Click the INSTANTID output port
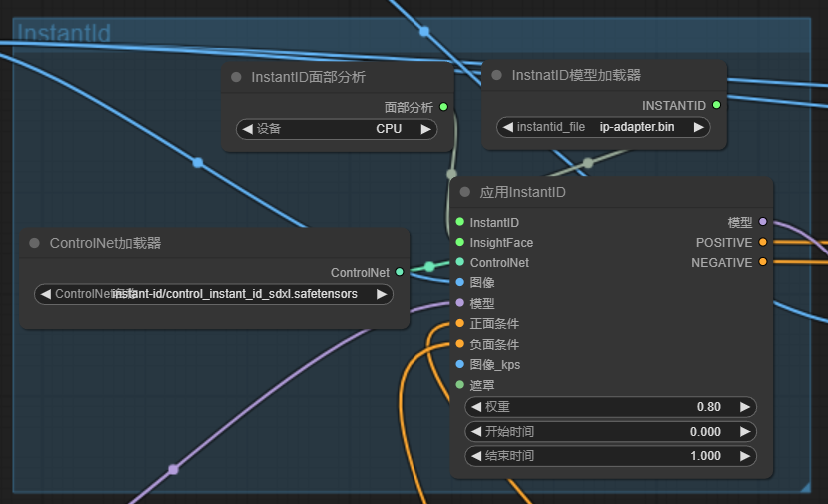The image size is (828, 504). click(x=716, y=105)
